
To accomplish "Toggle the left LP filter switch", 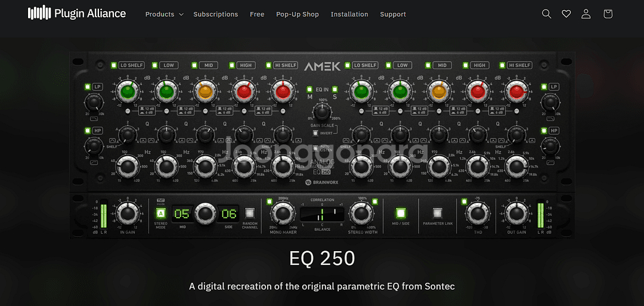I will coord(88,87).
